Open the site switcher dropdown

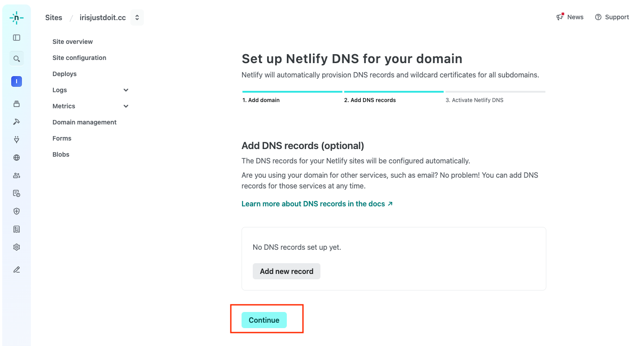click(137, 18)
